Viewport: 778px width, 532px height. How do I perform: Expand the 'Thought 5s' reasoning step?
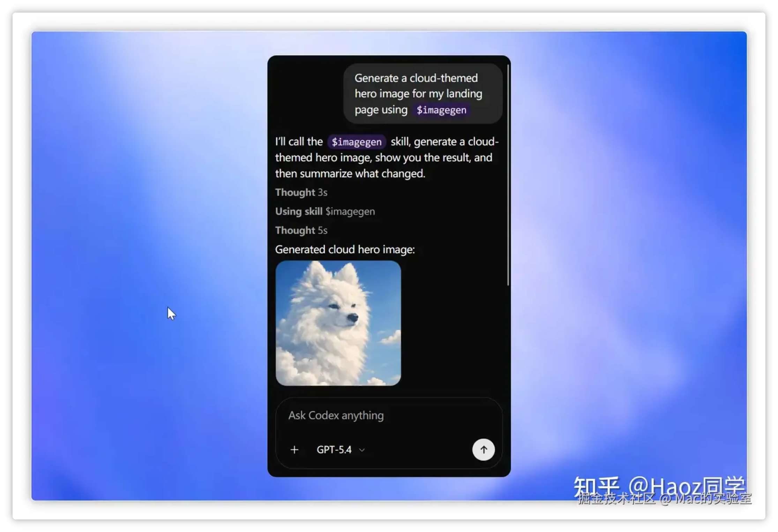pos(301,230)
